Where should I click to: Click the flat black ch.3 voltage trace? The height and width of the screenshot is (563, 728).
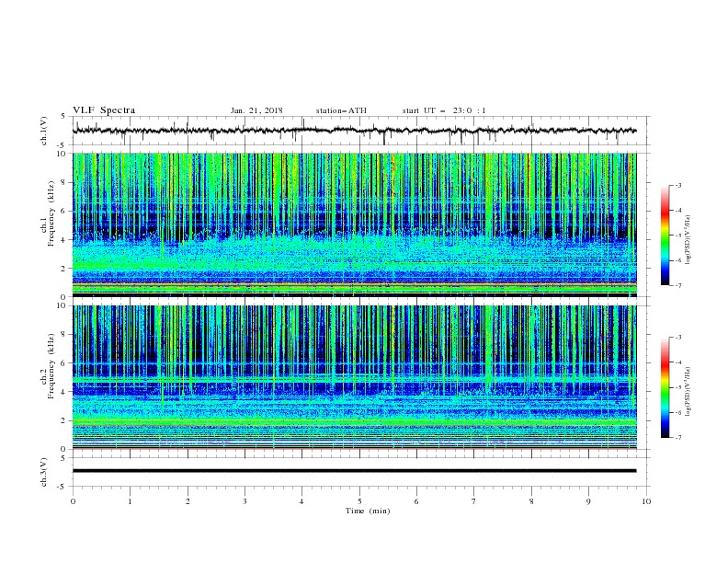(354, 471)
